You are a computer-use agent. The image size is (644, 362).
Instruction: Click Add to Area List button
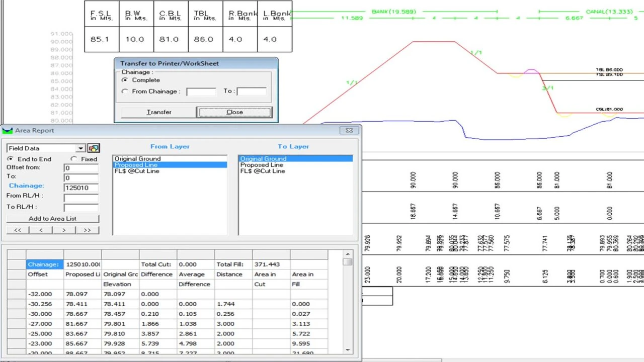tap(53, 219)
